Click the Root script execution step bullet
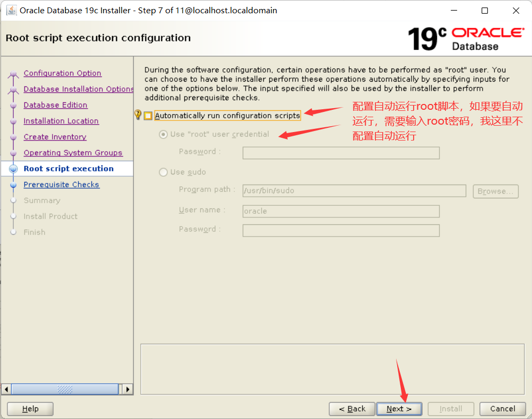 point(13,169)
